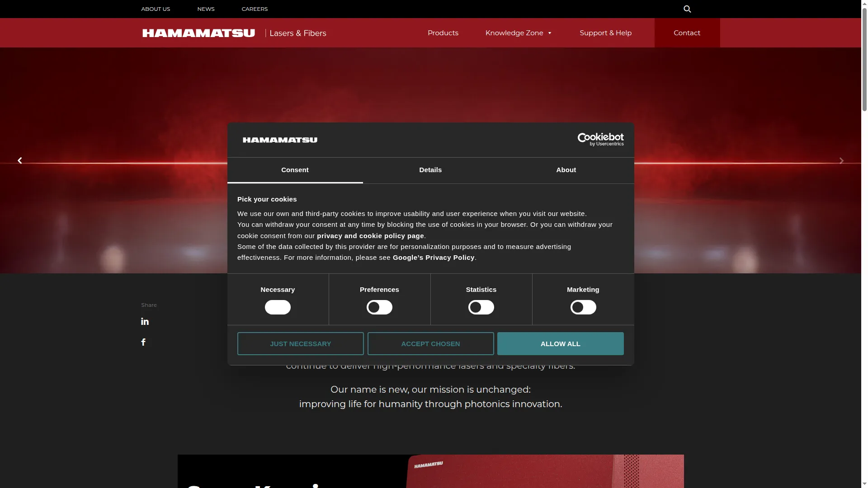868x488 pixels.
Task: Open the privacy and cookie policy page link
Action: 370,236
